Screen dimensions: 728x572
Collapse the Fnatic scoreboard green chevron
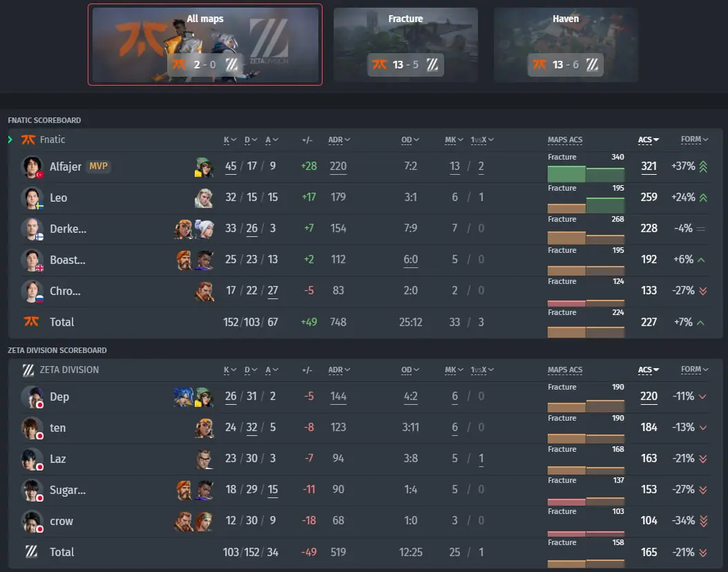(10, 140)
